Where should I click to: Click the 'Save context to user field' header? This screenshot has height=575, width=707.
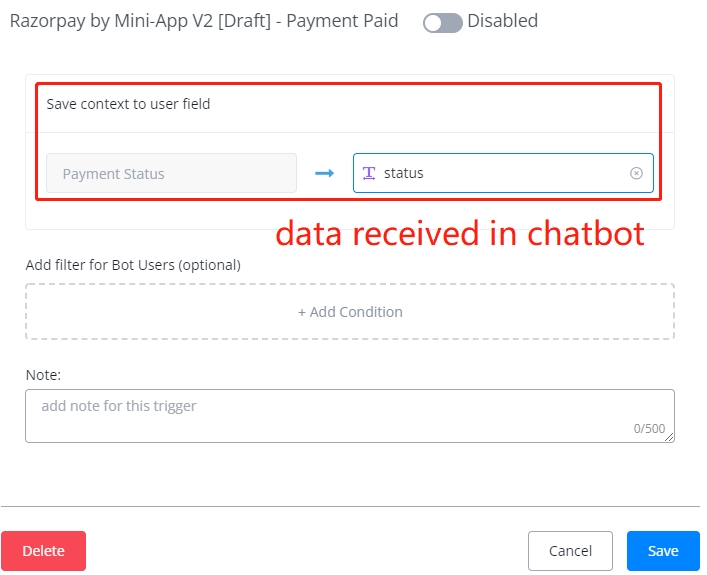click(x=128, y=104)
